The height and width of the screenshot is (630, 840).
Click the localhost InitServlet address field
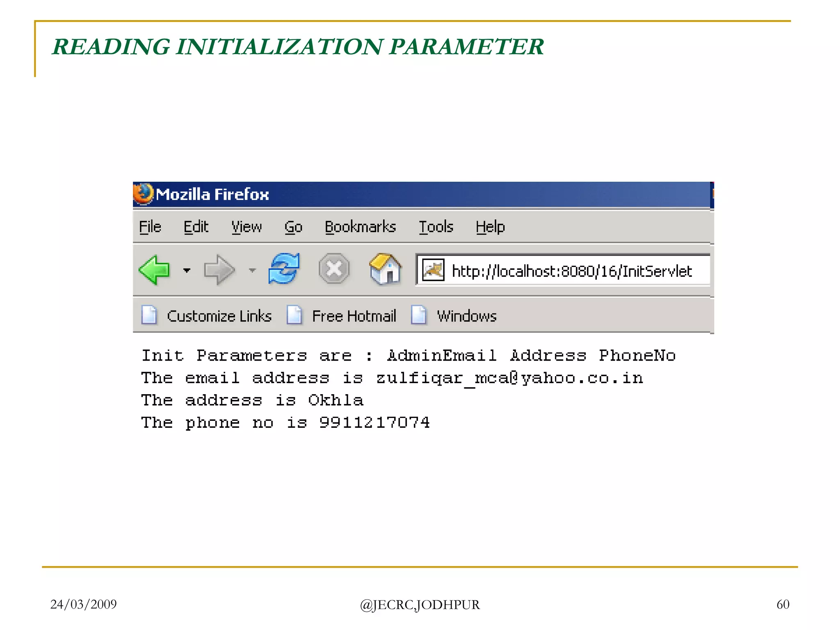tap(572, 271)
